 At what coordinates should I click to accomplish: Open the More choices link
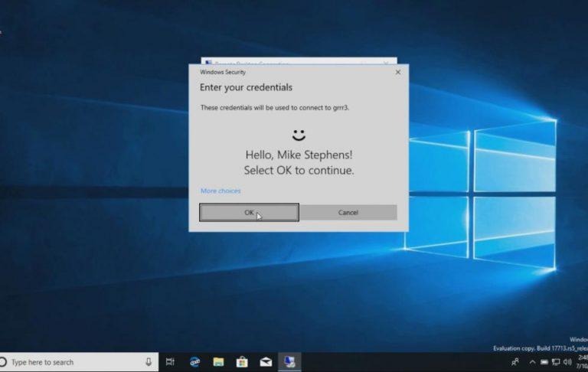coord(220,191)
